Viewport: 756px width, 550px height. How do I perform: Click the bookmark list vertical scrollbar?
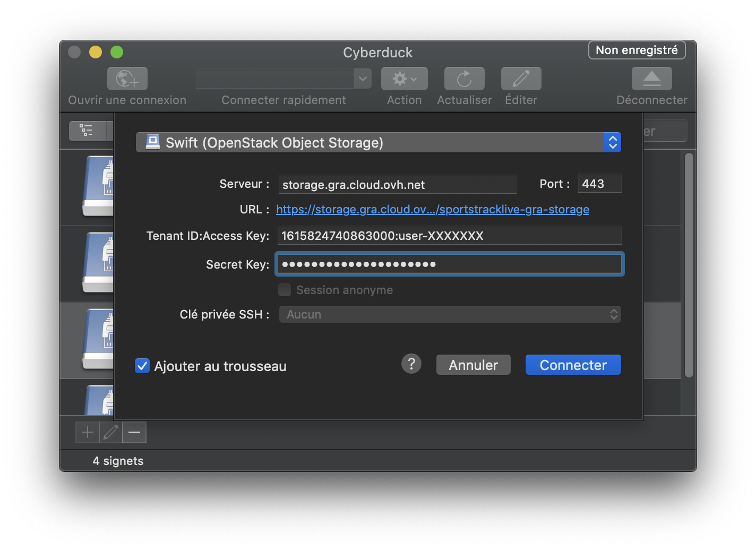click(689, 265)
